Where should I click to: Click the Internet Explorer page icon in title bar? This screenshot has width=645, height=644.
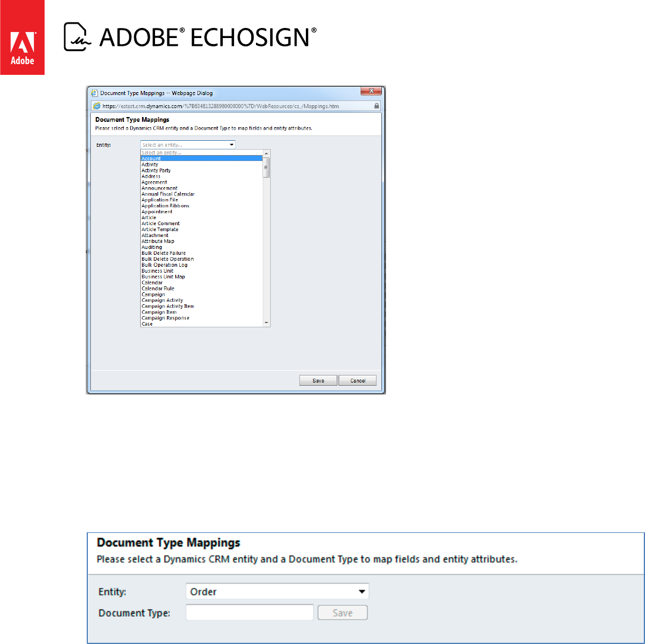coord(94,93)
